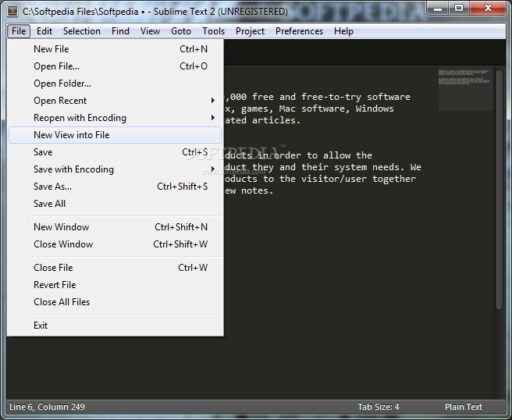
Task: Open the Find menu
Action: [120, 31]
